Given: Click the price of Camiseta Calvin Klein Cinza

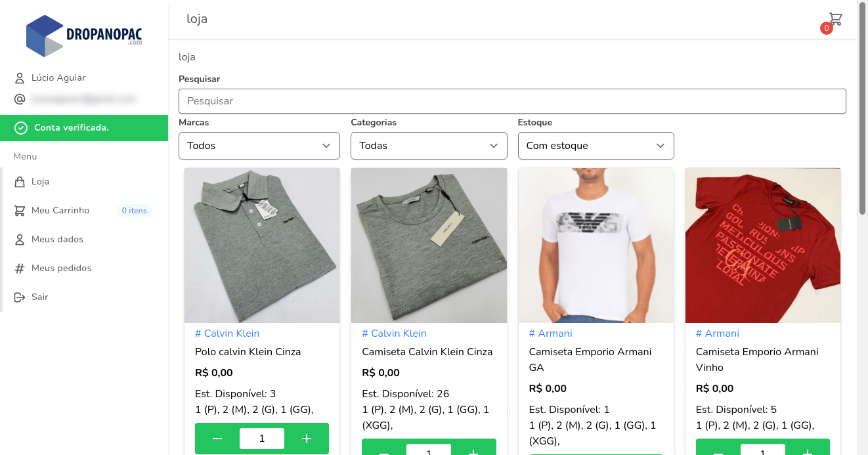Looking at the screenshot, I should 381,373.
